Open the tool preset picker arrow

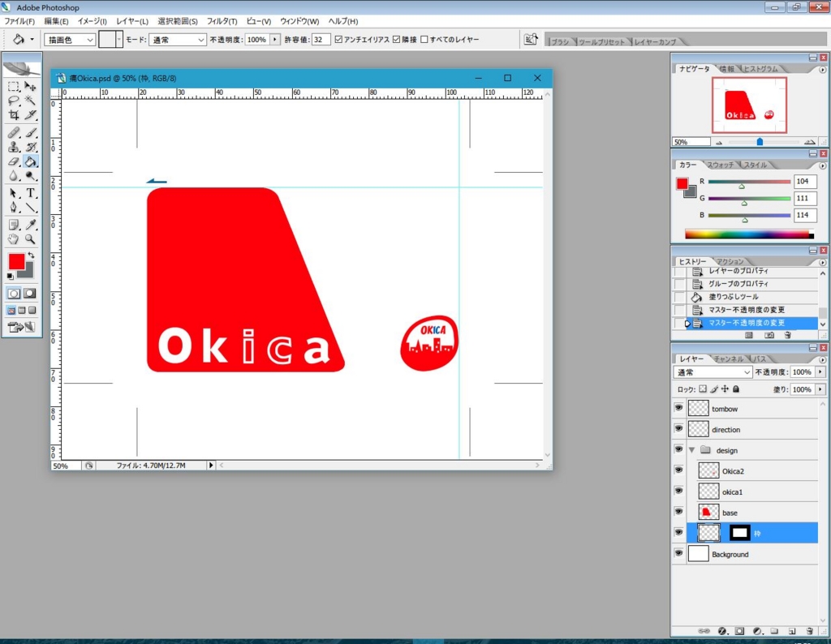click(32, 40)
